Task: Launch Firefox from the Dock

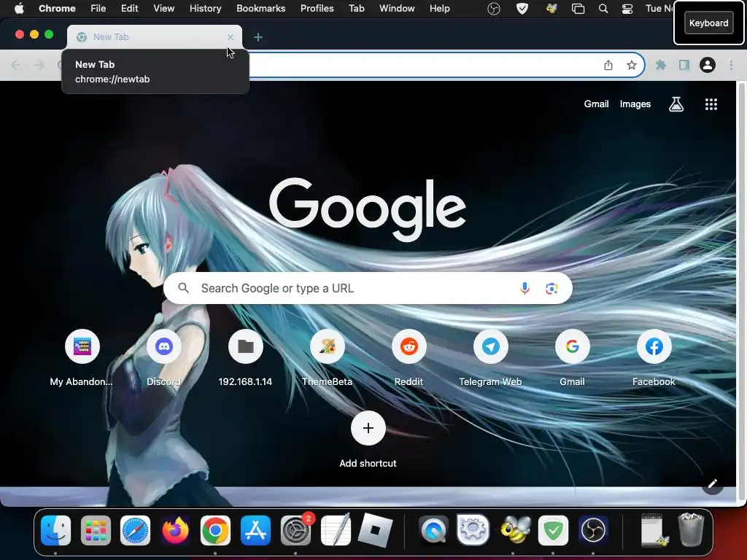Action: point(175,530)
